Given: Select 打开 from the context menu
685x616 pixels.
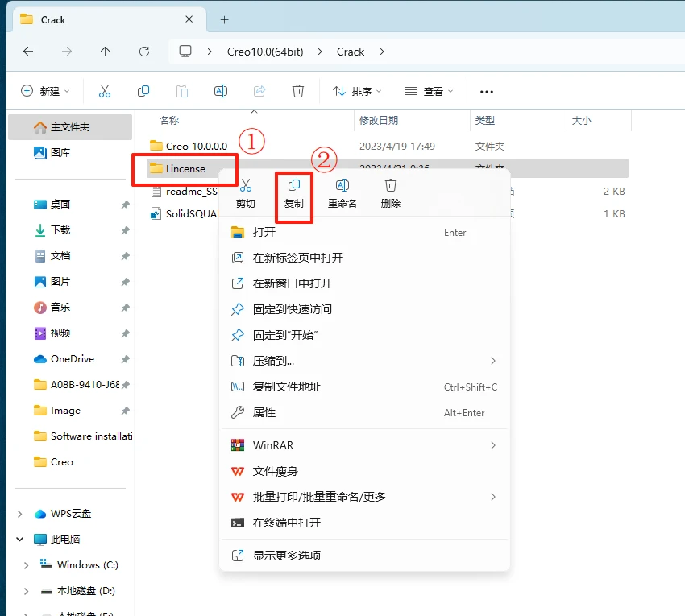Looking at the screenshot, I should point(364,232).
